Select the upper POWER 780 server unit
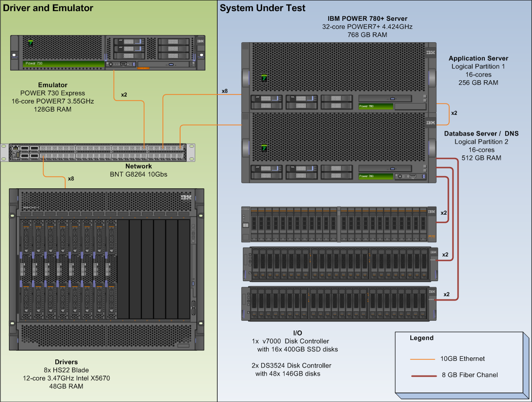Image resolution: width=532 pixels, height=402 pixels. pos(338,77)
